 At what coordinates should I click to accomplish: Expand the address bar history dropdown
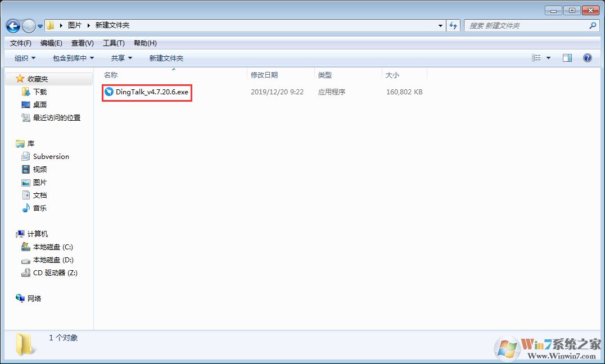click(440, 25)
